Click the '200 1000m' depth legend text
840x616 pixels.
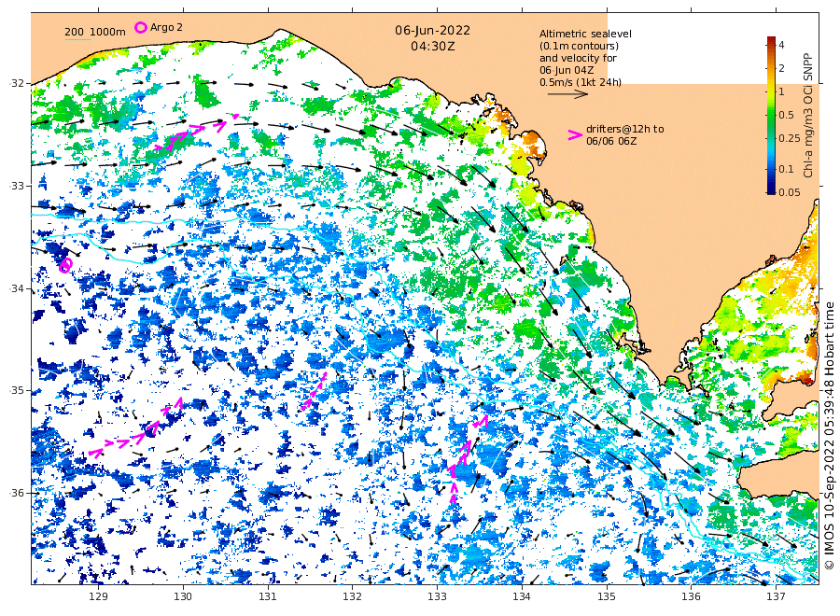coord(95,32)
